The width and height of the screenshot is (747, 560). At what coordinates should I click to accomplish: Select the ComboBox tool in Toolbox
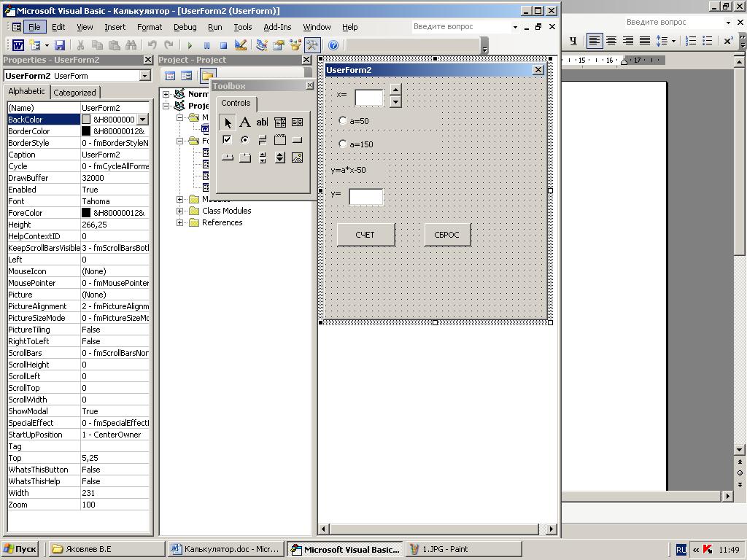pyautogui.click(x=279, y=122)
